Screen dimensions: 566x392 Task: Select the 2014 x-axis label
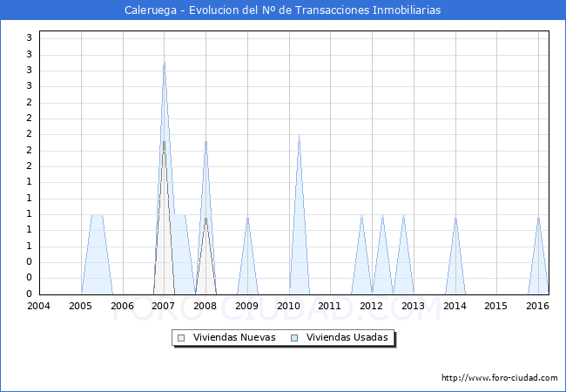pyautogui.click(x=455, y=306)
